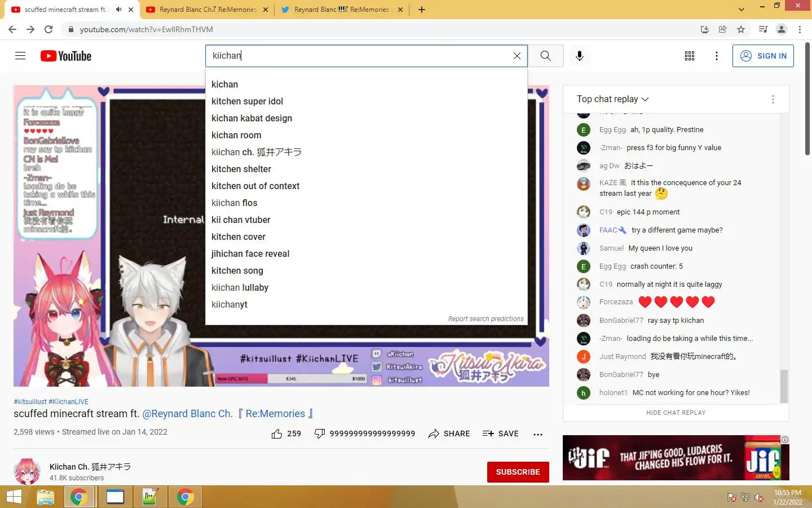Click the share page icon in address bar

[x=722, y=29]
